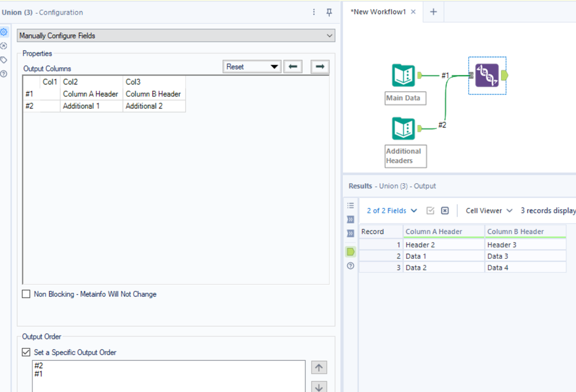The width and height of the screenshot is (576, 392).
Task: Click the checkmark apply icon in Results
Action: pyautogui.click(x=430, y=210)
